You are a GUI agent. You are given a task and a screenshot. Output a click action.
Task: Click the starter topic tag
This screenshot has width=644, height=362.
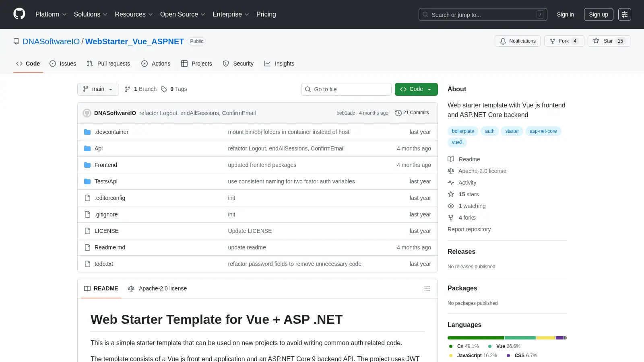pyautogui.click(x=512, y=131)
